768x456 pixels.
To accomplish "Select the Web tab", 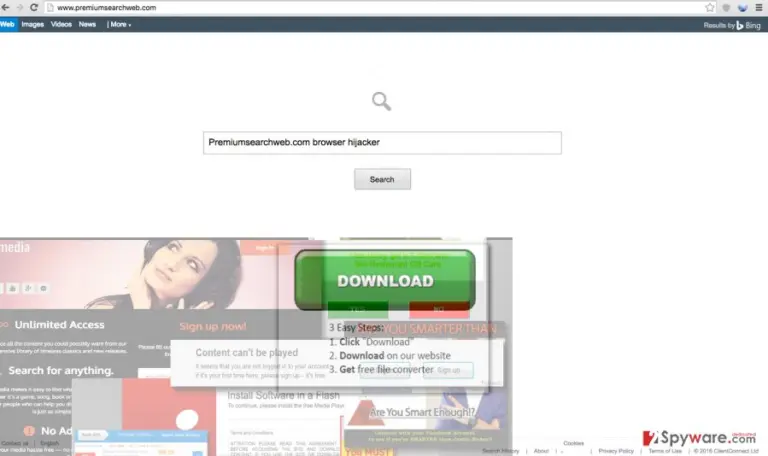I will (8, 24).
